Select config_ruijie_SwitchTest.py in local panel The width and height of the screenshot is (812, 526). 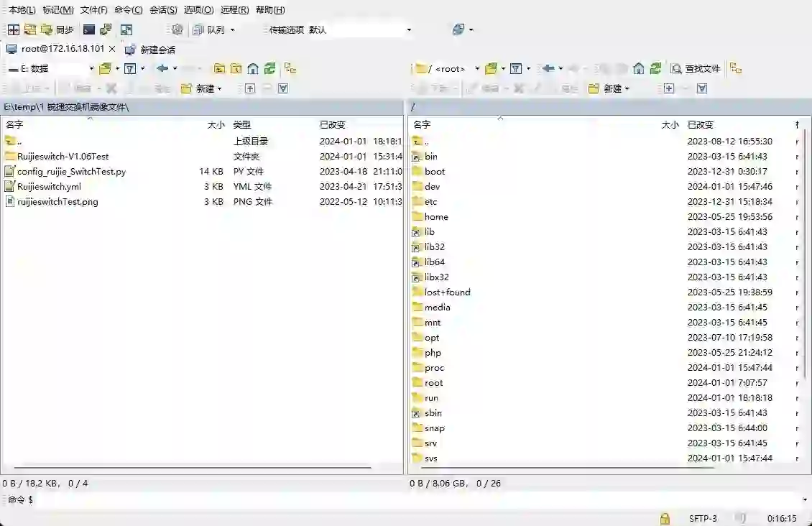71,171
